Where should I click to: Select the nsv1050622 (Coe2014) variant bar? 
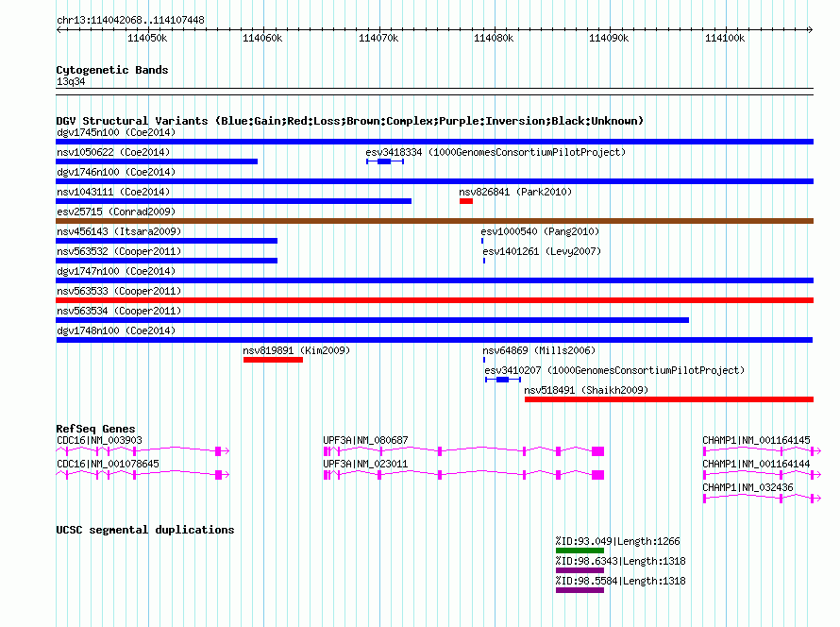pyautogui.click(x=157, y=161)
